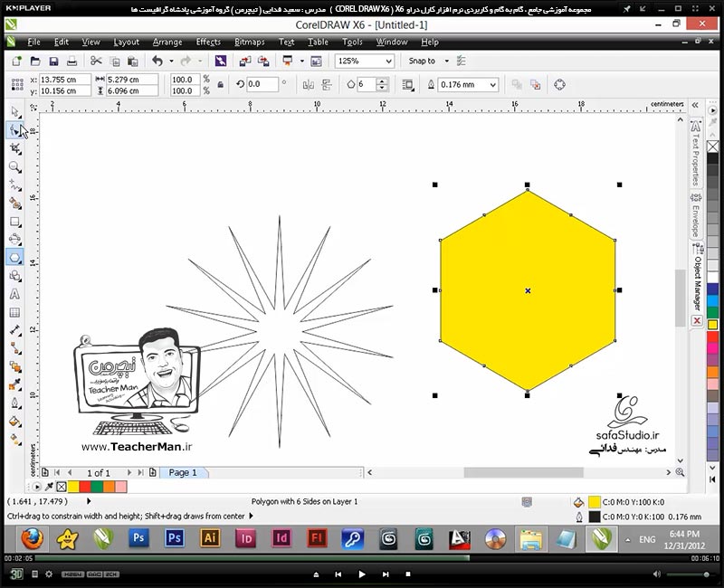Viewport: 724px width, 588px height.
Task: Select the Color Eyedropper tool
Action: click(14, 384)
